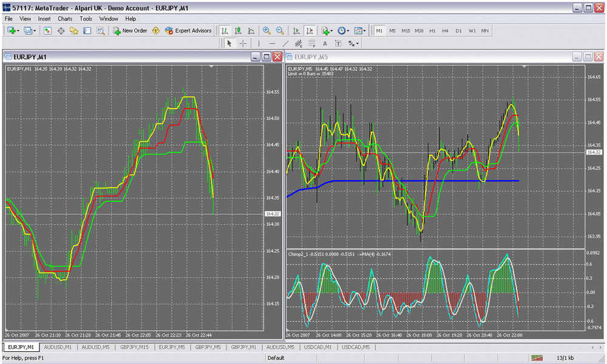Switch to GBPJPY,M5 chart tab

[208, 347]
